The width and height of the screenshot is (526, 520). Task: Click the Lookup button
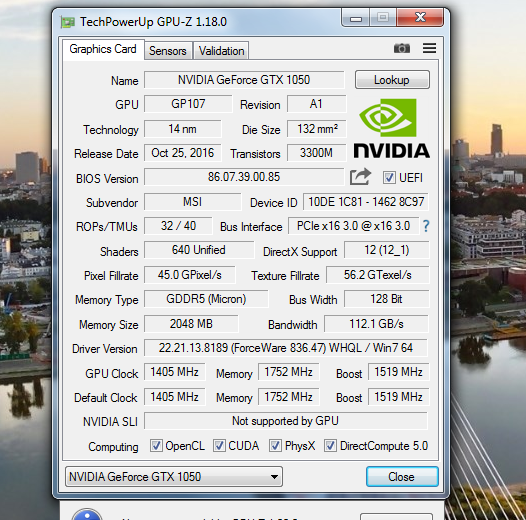pos(392,80)
